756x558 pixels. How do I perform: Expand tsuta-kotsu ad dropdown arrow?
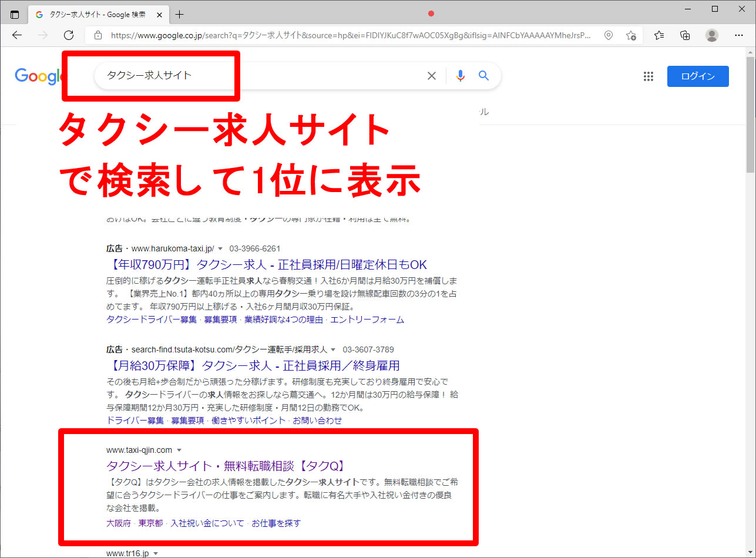333,350
